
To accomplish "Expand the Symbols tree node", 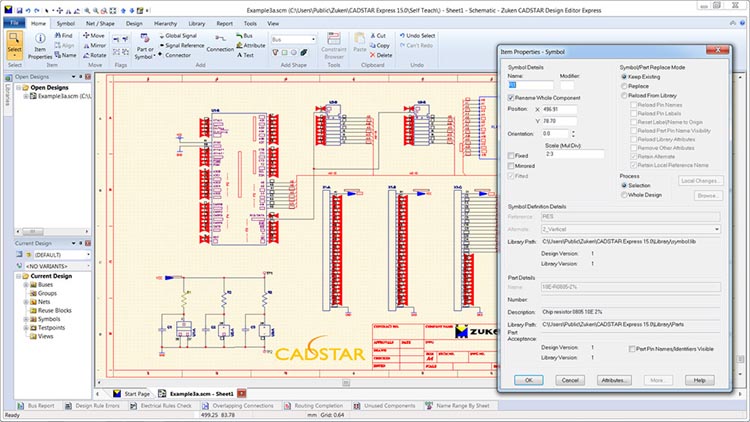I will [x=26, y=319].
